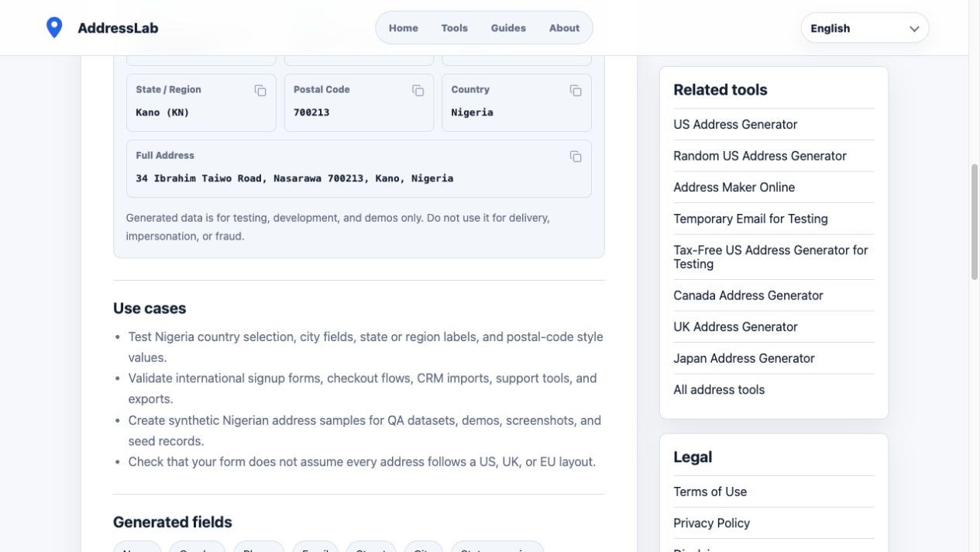The width and height of the screenshot is (980, 552).
Task: Copy the Full Address value
Action: 576,157
